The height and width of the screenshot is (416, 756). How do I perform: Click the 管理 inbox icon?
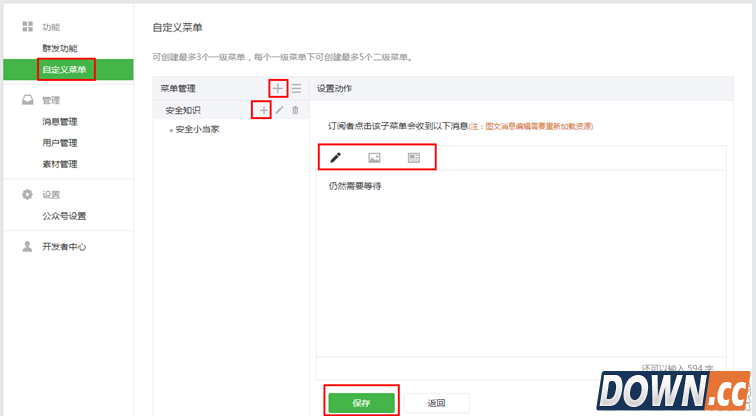click(27, 100)
